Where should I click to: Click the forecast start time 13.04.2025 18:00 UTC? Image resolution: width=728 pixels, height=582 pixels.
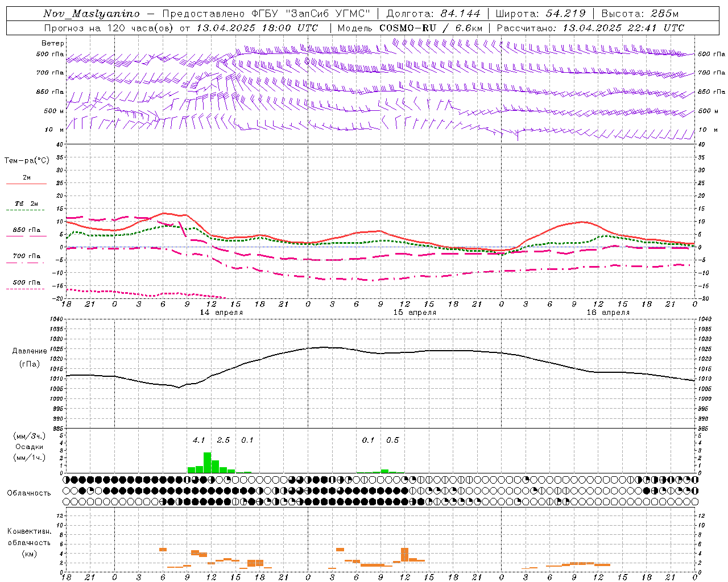tap(257, 28)
